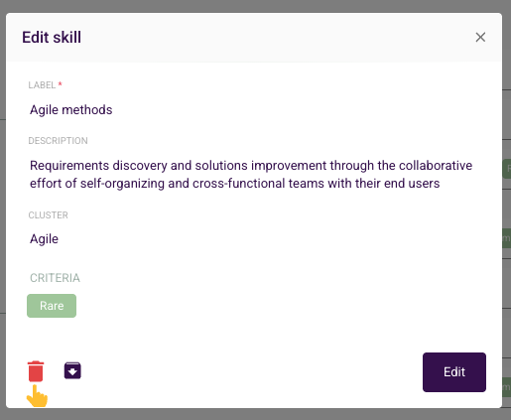The width and height of the screenshot is (511, 420).
Task: Click the yellow pointing hand icon
Action: [37, 396]
